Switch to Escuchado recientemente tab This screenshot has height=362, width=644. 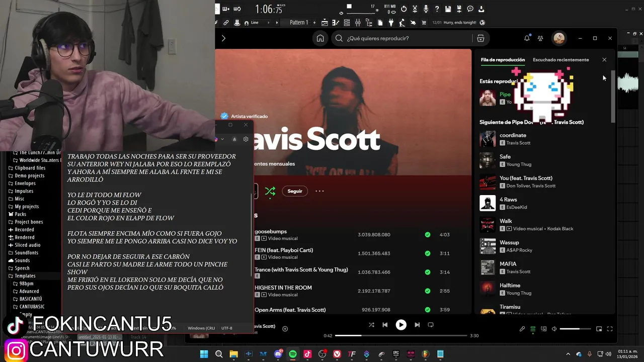pyautogui.click(x=561, y=60)
